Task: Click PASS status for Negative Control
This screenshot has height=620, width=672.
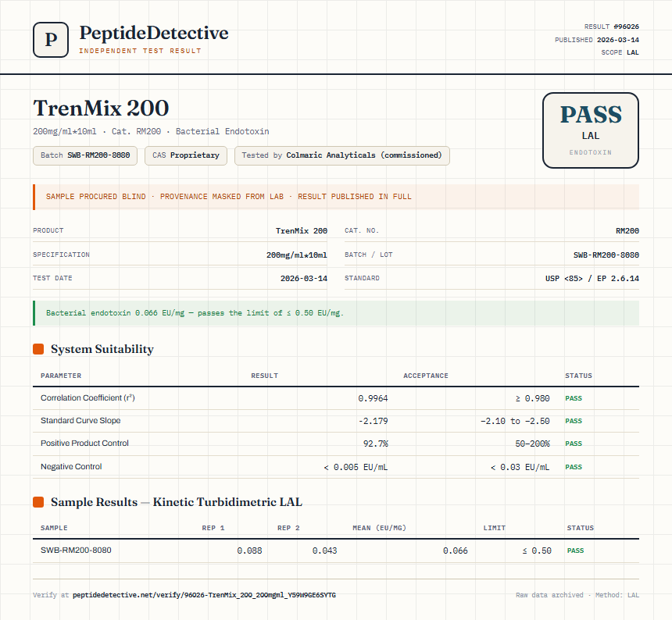Action: 574,468
